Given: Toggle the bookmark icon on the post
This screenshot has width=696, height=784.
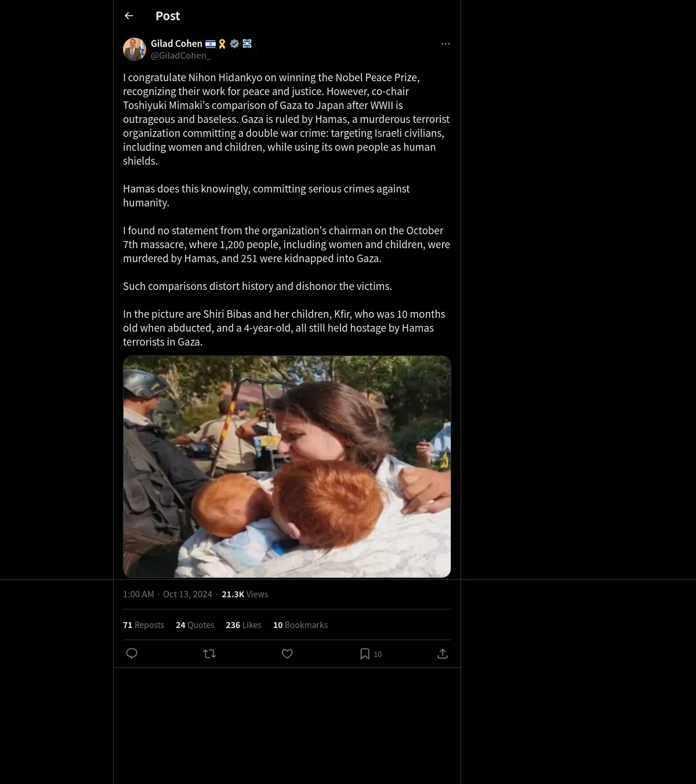Looking at the screenshot, I should 365,654.
